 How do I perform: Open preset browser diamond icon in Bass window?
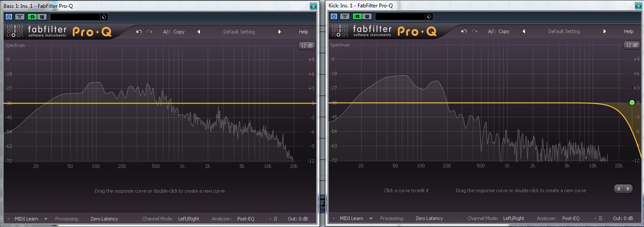click(x=104, y=17)
